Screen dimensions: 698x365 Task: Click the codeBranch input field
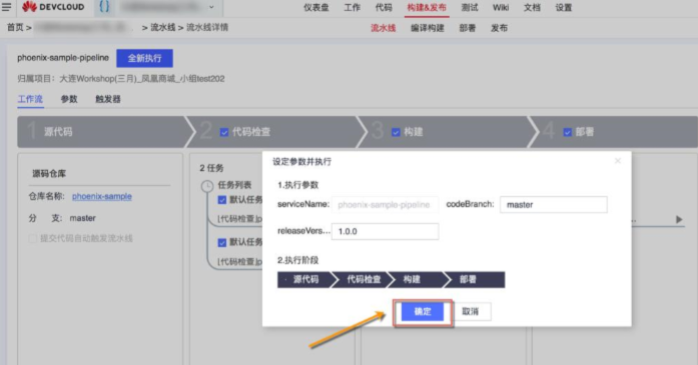tap(553, 205)
